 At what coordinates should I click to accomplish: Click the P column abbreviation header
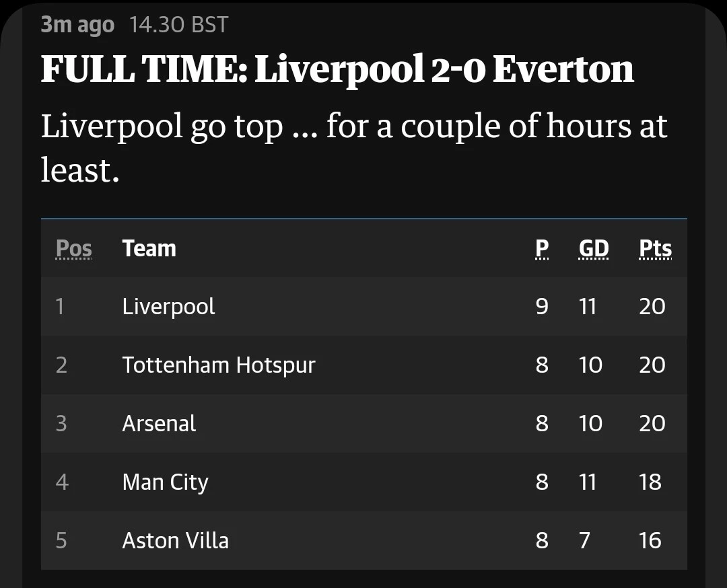pos(541,248)
